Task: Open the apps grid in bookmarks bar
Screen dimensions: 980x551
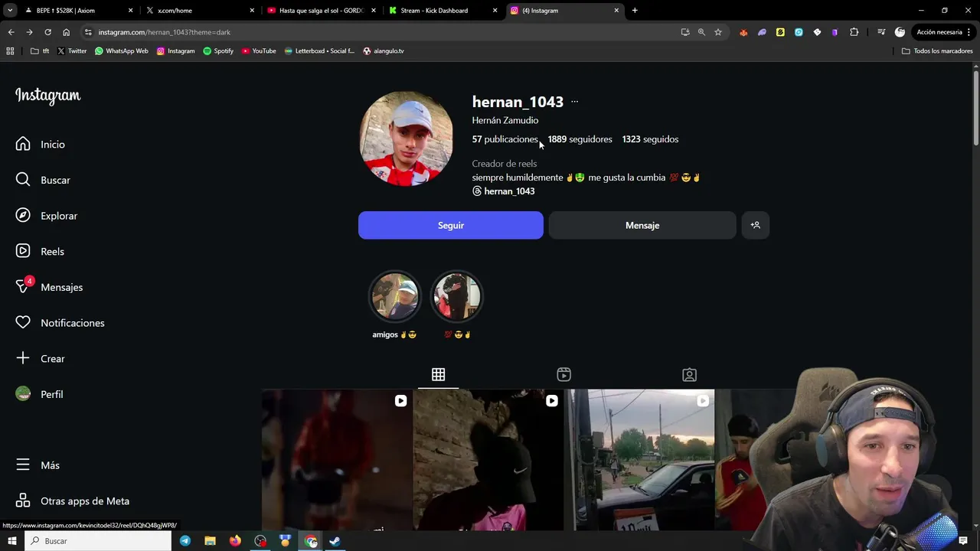Action: click(10, 51)
